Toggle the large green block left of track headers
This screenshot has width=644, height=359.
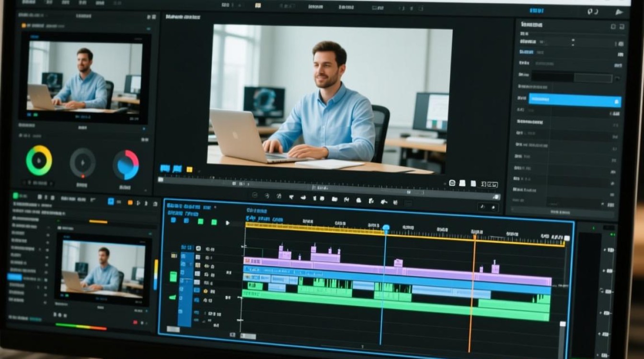[173, 277]
